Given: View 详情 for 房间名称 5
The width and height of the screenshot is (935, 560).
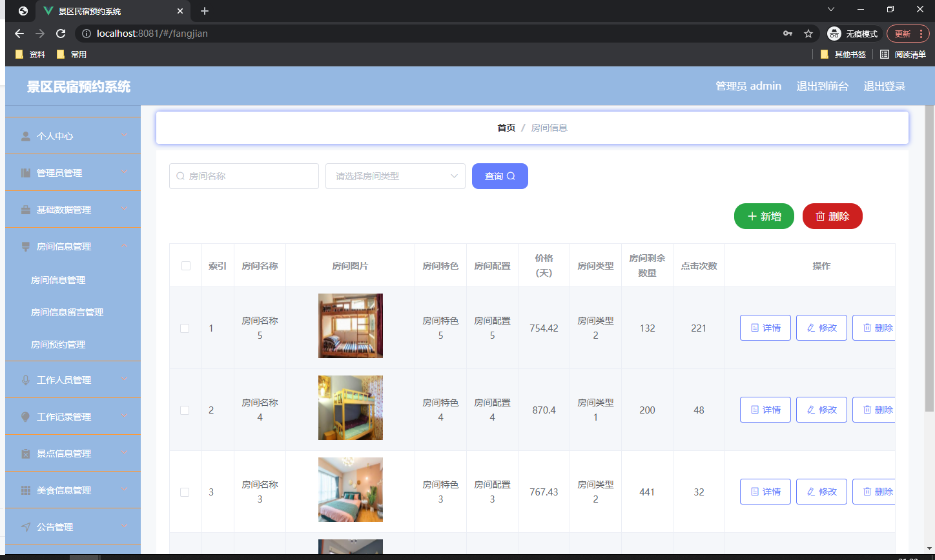Looking at the screenshot, I should [765, 328].
